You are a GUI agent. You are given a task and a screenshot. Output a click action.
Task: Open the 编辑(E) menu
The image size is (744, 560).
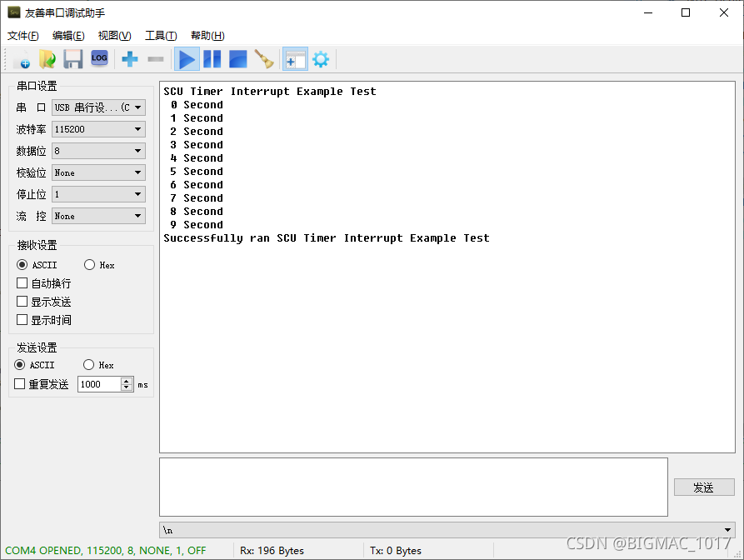(x=68, y=36)
